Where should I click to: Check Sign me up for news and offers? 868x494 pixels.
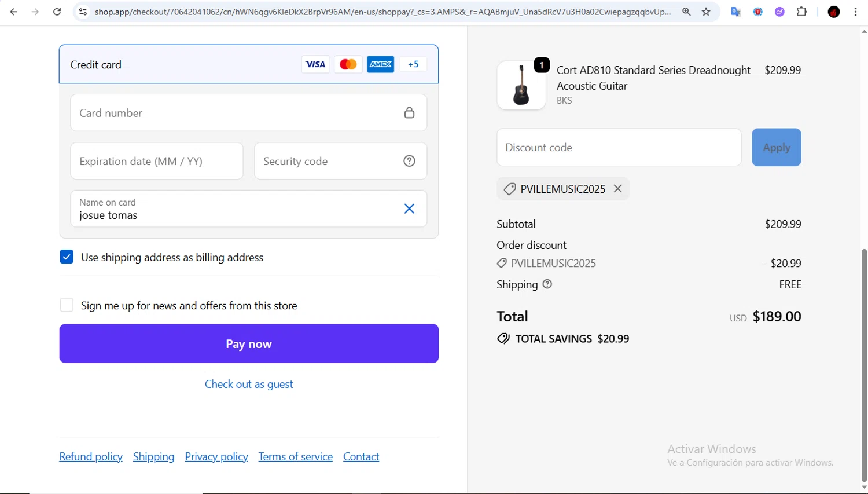pos(67,305)
